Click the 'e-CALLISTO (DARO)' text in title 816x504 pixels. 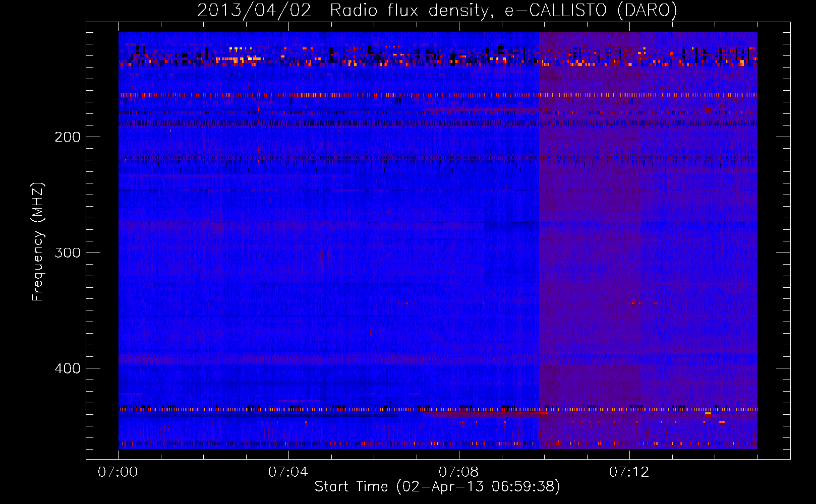(591, 11)
